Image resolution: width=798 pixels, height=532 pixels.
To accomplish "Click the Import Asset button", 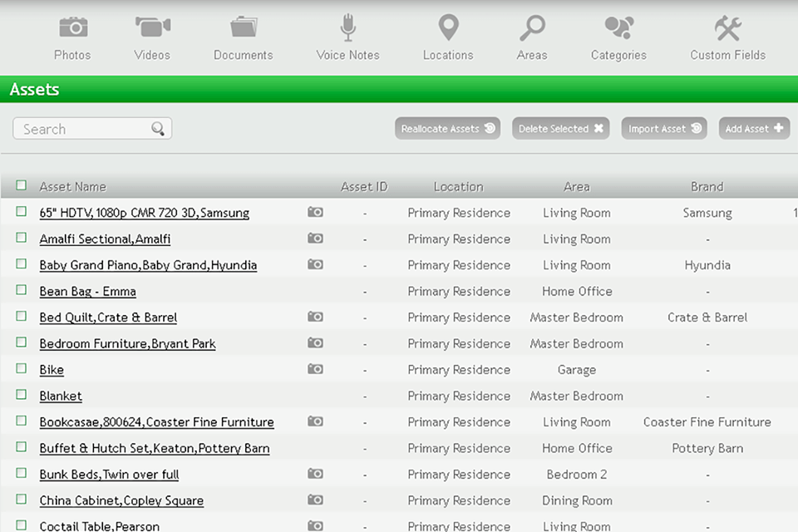I will 664,129.
